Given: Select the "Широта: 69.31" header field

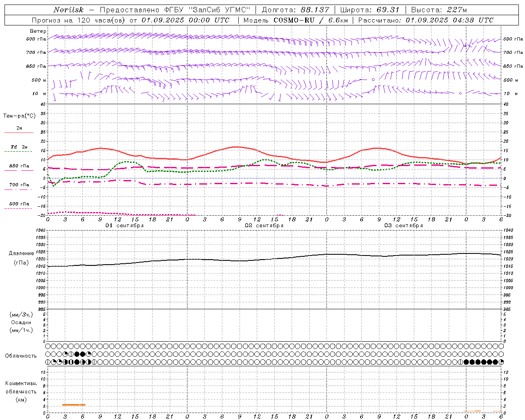Looking at the screenshot, I should pyautogui.click(x=370, y=10).
